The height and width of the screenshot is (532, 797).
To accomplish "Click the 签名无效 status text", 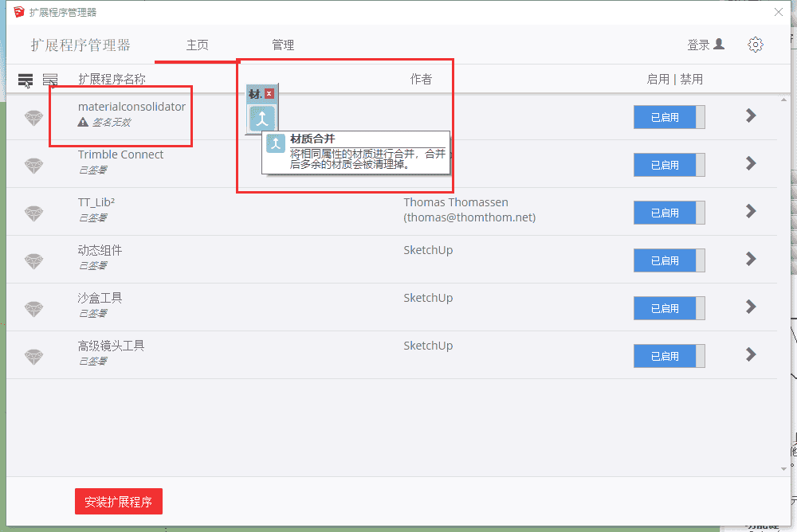I will point(112,123).
